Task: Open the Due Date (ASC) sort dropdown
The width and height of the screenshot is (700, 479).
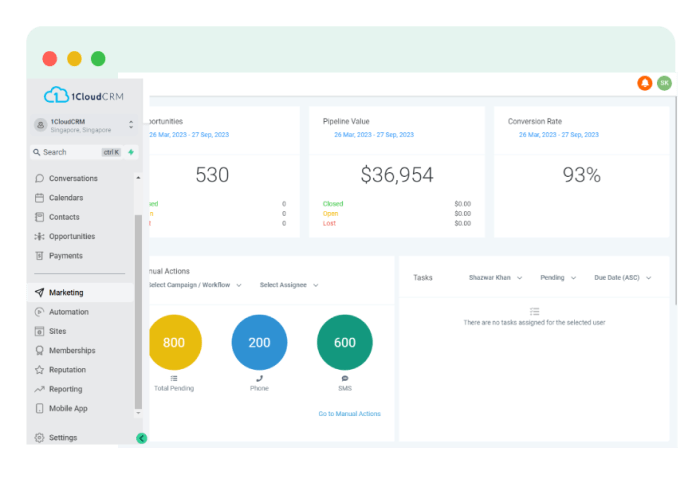Action: click(x=622, y=278)
